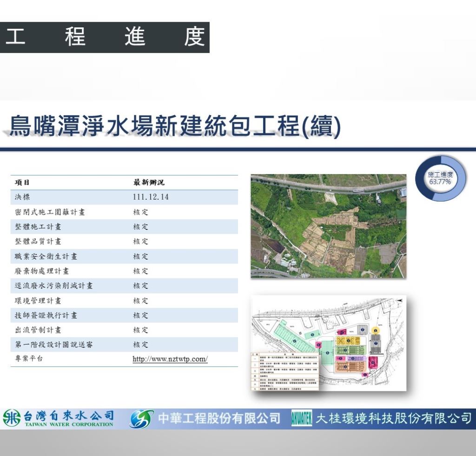Screen dimensions: 476x456
Task: Select the 決標 table row label
Action: tap(22, 197)
